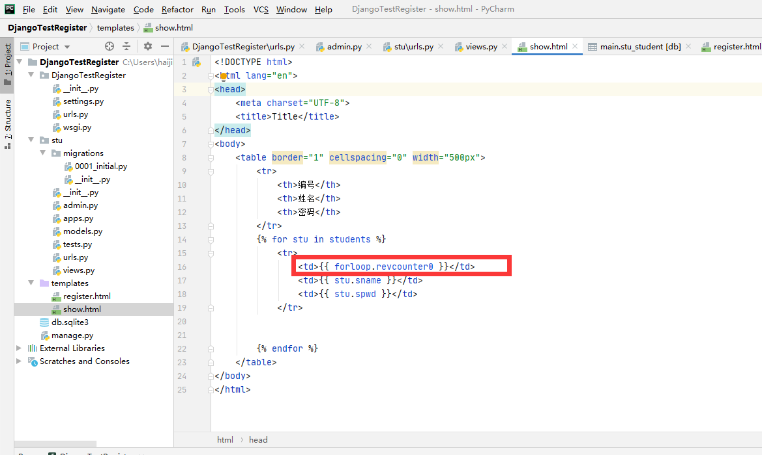Click the stu.sname template variable

click(358, 280)
